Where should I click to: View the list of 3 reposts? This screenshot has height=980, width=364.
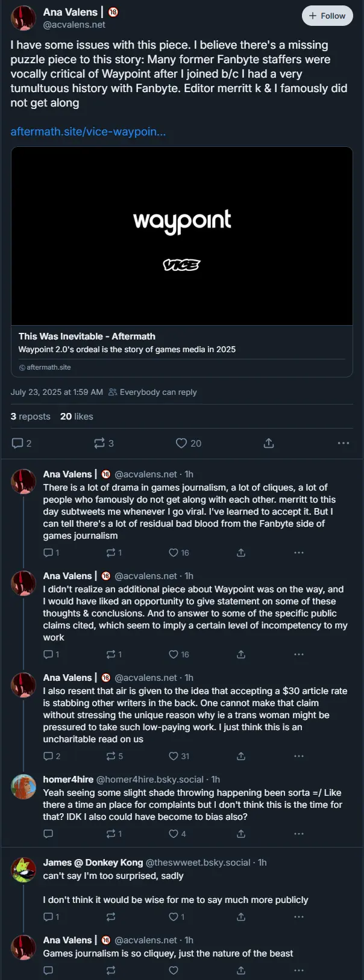[30, 417]
